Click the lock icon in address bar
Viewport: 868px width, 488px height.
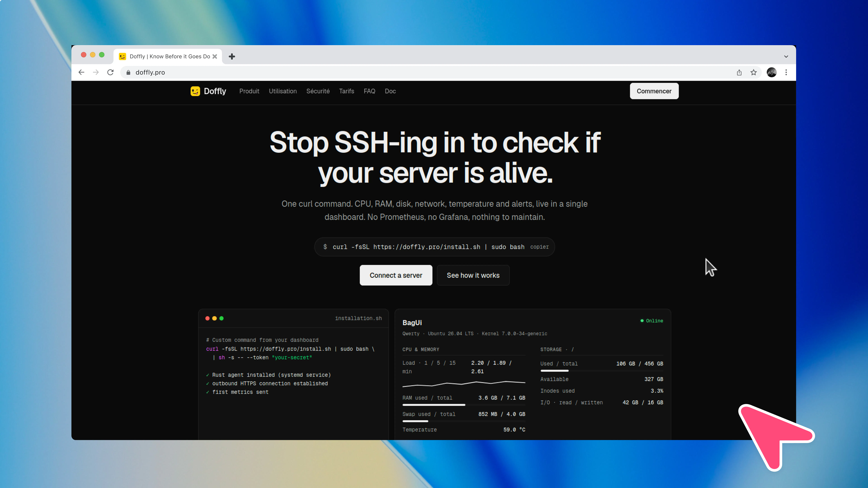[128, 72]
